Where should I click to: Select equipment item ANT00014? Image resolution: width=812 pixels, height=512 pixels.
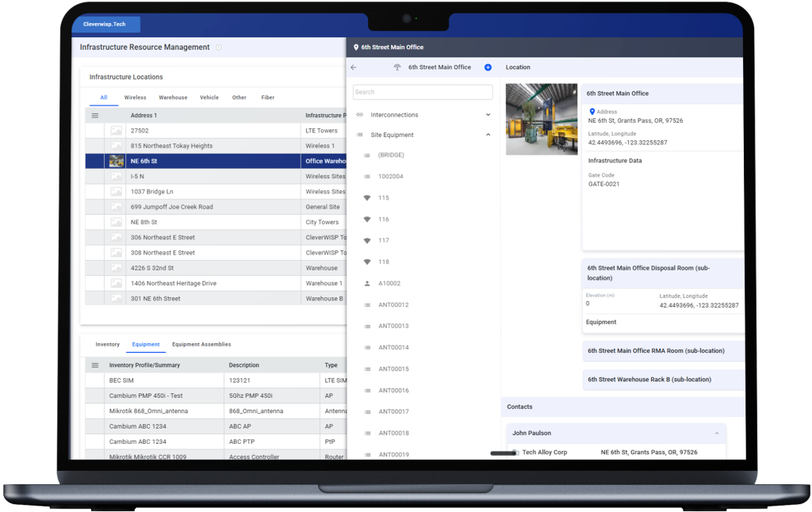tap(393, 348)
